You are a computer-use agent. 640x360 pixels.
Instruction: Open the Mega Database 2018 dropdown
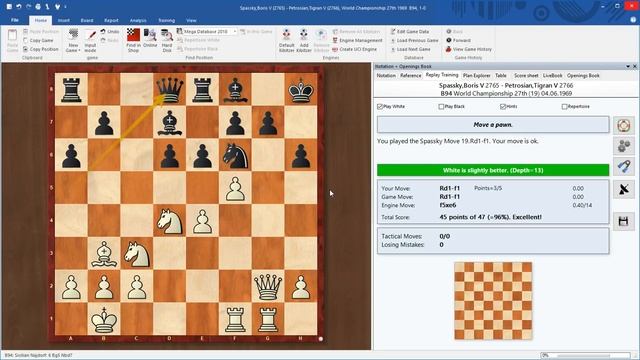(235, 31)
